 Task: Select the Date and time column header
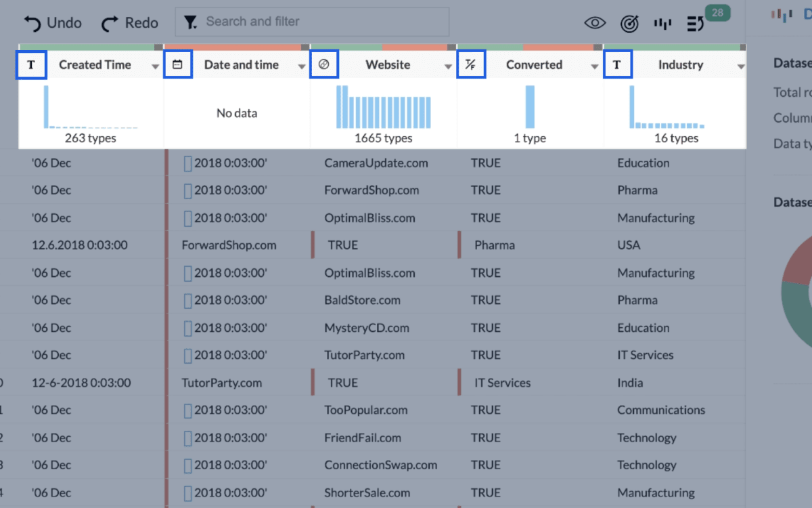point(242,65)
